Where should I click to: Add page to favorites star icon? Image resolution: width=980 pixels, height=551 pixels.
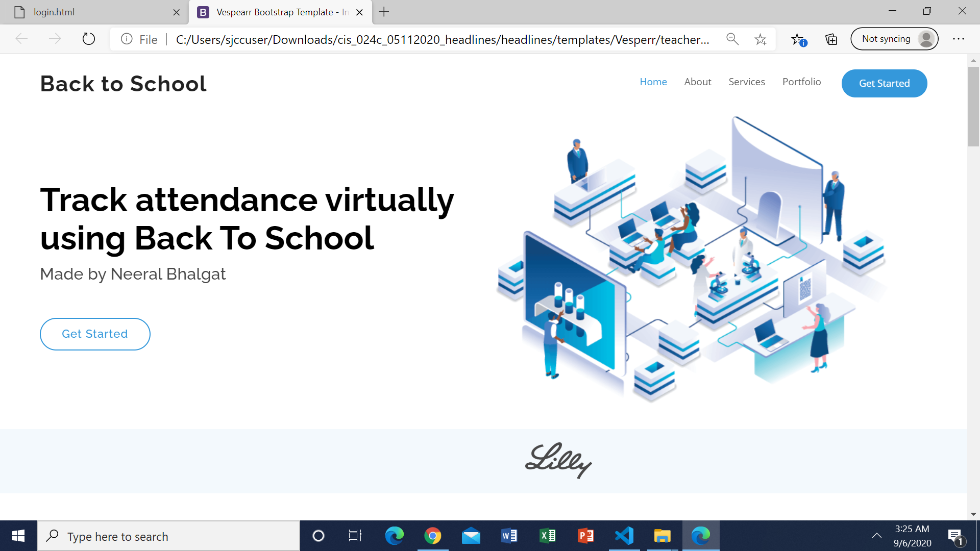(761, 39)
